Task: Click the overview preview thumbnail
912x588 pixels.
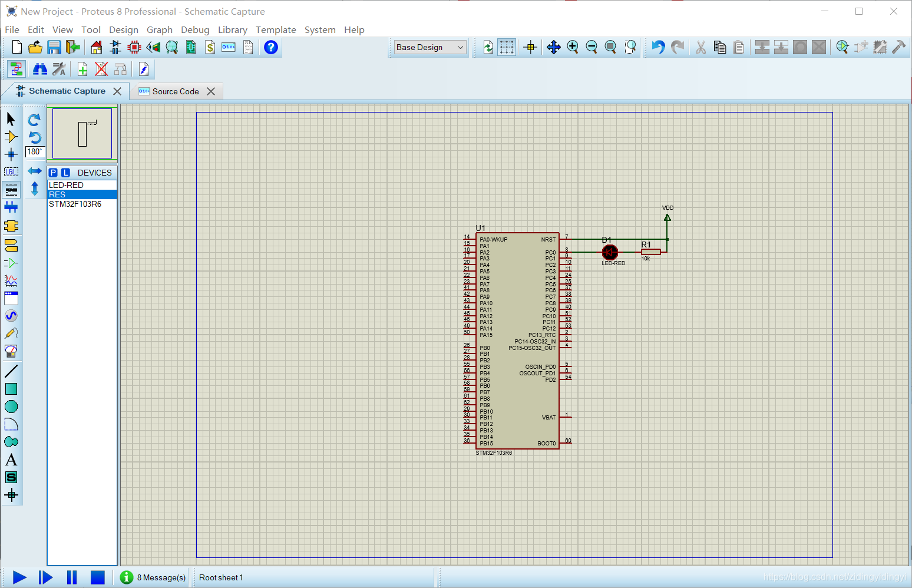Action: point(82,133)
